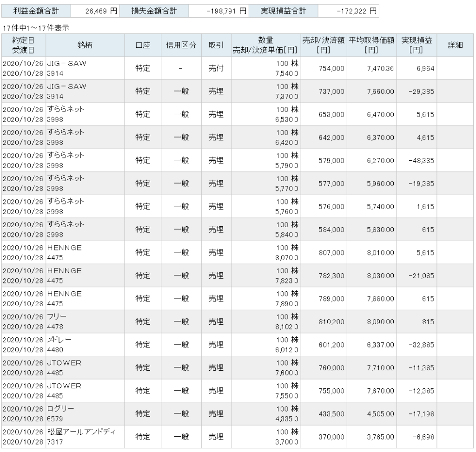Click the 銘柄 column header
This screenshot has width=476, height=452.
pos(85,45)
